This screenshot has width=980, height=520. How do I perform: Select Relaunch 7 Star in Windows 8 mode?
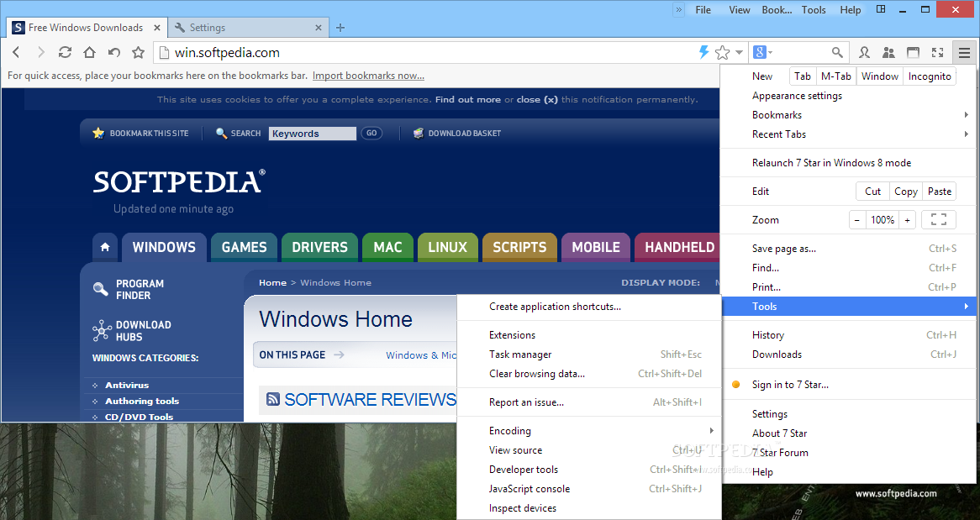847,162
